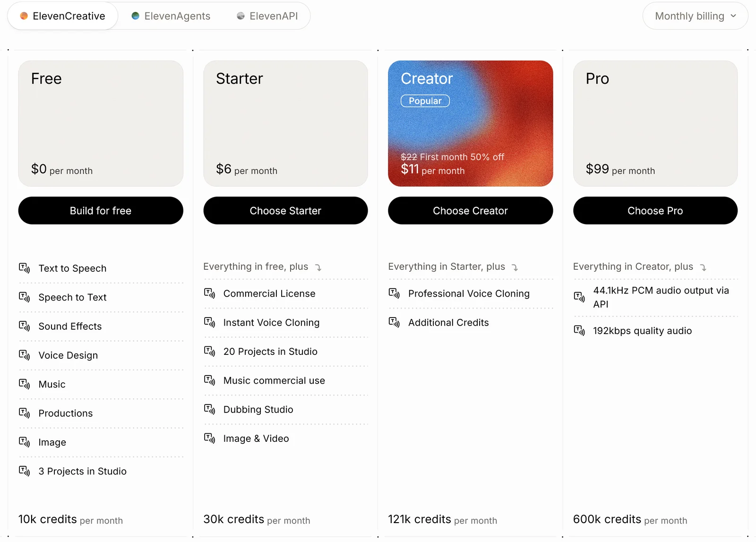Viewport: 756px width, 542px height.
Task: Click the icon beside 3 Projects in Studio
Action: (25, 471)
